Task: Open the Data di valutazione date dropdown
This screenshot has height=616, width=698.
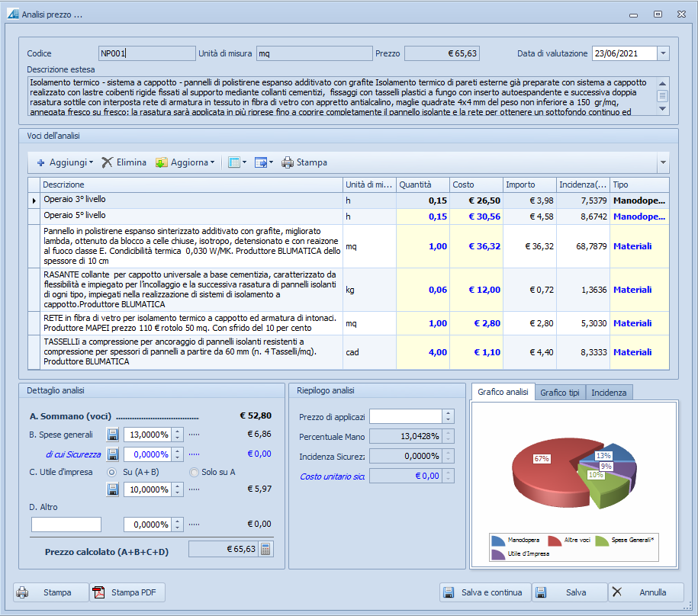Action: pyautogui.click(x=663, y=53)
